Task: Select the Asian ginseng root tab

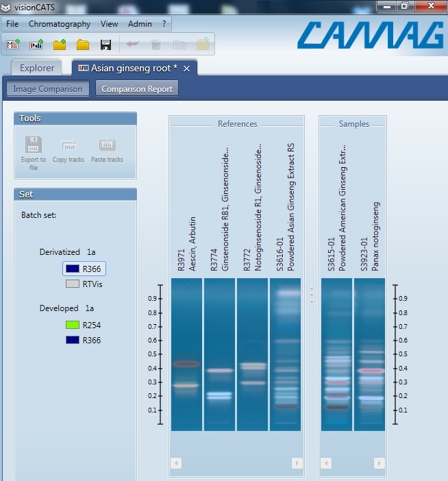Action: [134, 68]
